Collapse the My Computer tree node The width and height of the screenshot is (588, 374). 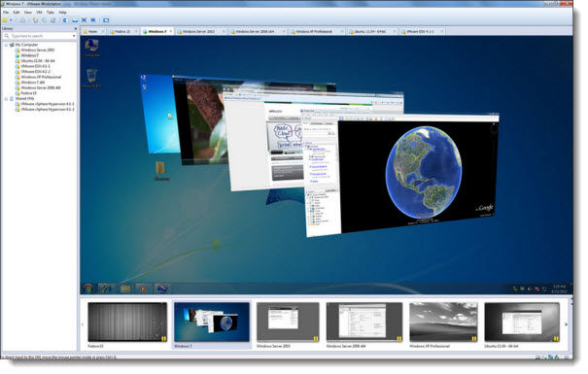click(x=6, y=45)
